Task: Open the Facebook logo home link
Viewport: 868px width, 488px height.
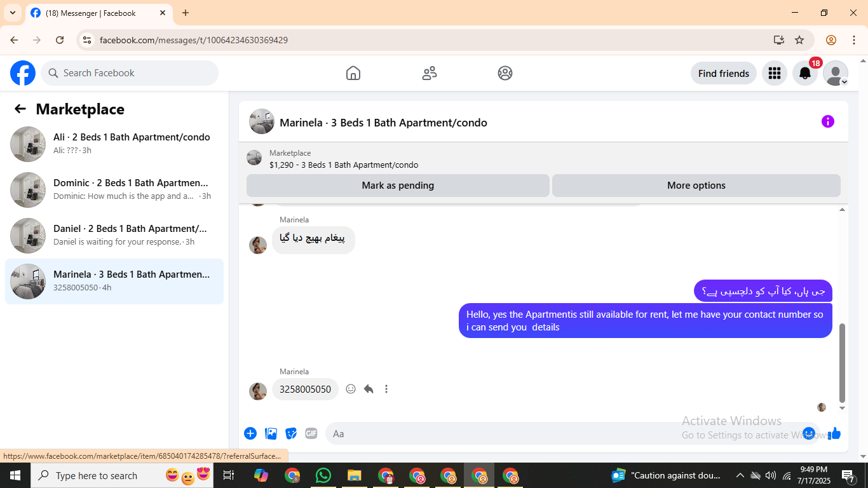Action: coord(23,73)
